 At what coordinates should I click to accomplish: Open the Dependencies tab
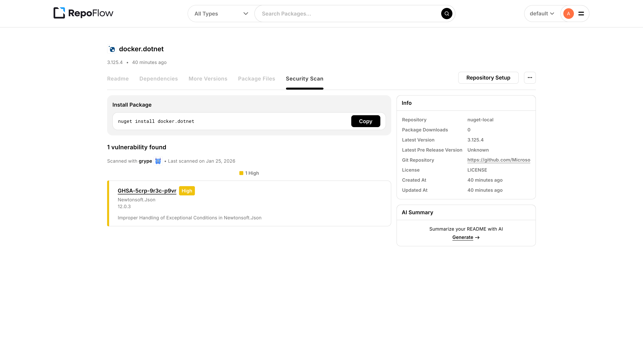(159, 79)
